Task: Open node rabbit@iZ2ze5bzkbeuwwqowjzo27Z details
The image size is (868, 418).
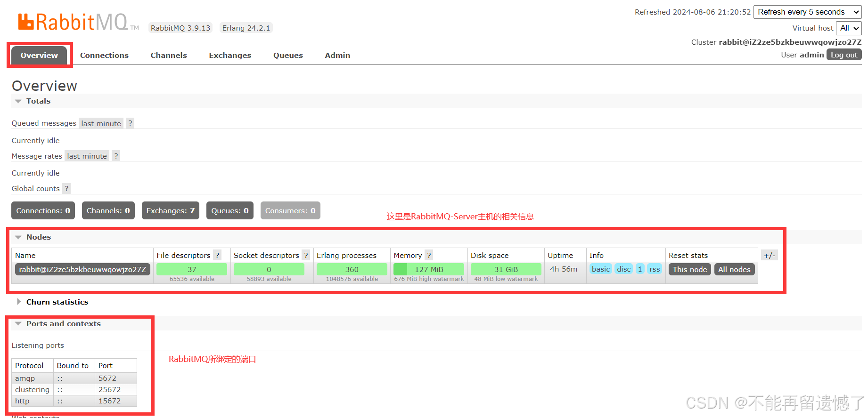Action: (x=82, y=269)
